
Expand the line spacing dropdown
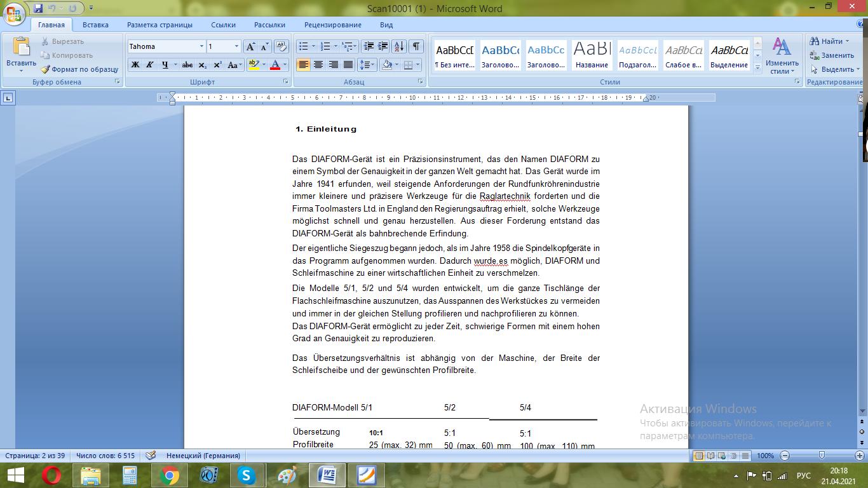374,65
